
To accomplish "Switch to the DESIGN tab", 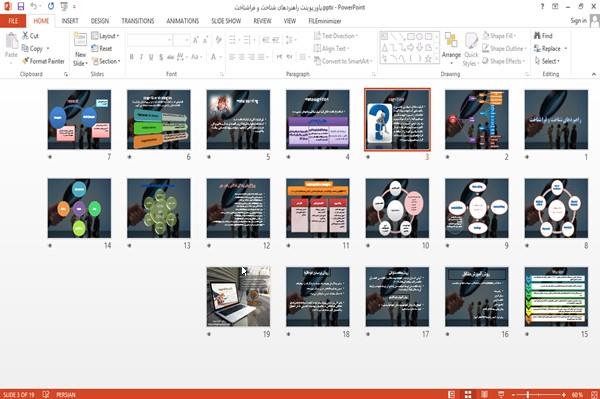I will click(99, 21).
